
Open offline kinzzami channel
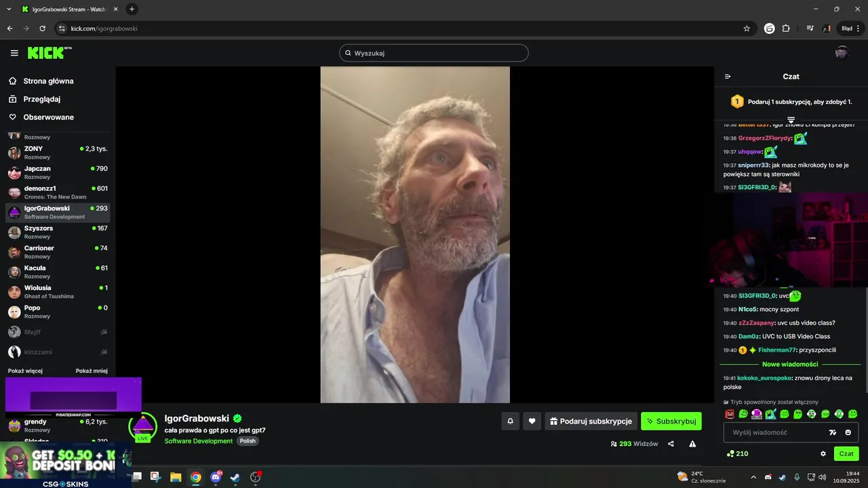point(58,352)
